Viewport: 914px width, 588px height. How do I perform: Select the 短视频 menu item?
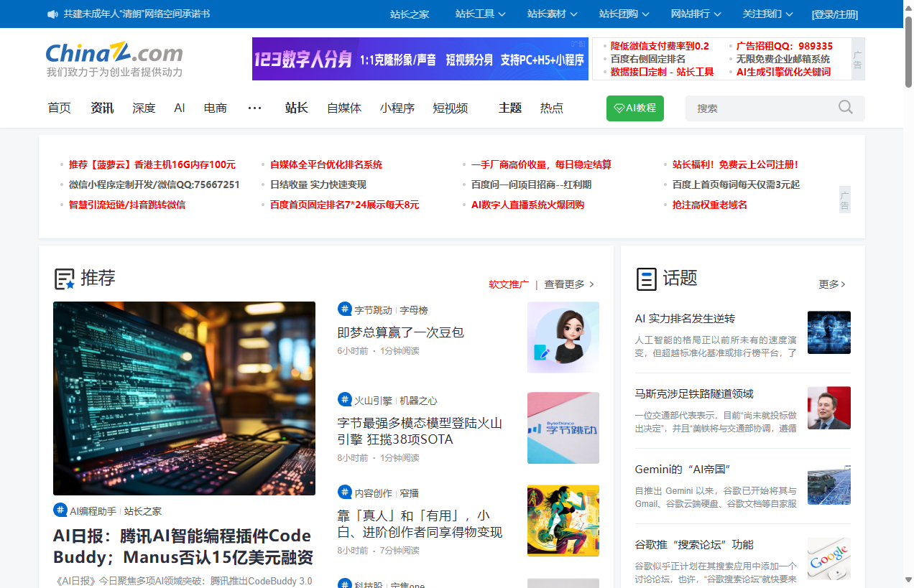coord(450,108)
